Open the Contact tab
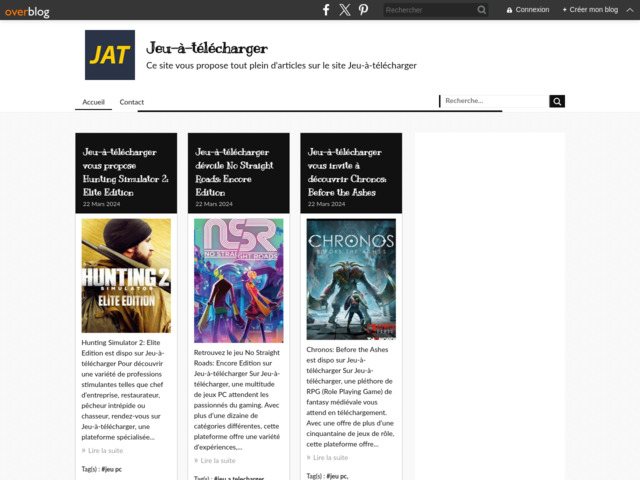Image resolution: width=640 pixels, height=480 pixels. [x=131, y=102]
